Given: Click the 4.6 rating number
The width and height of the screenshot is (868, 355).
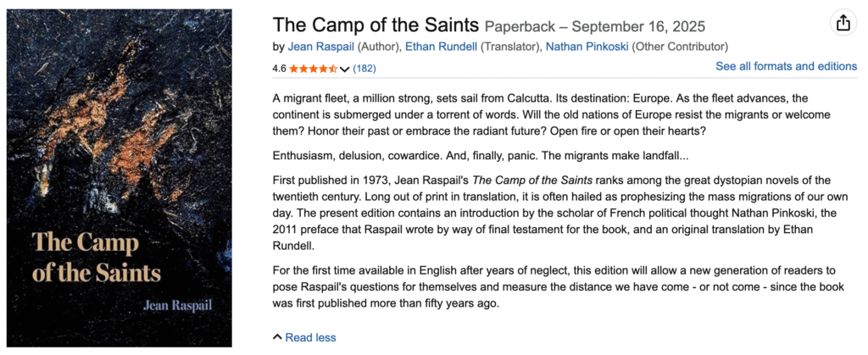Looking at the screenshot, I should (279, 68).
